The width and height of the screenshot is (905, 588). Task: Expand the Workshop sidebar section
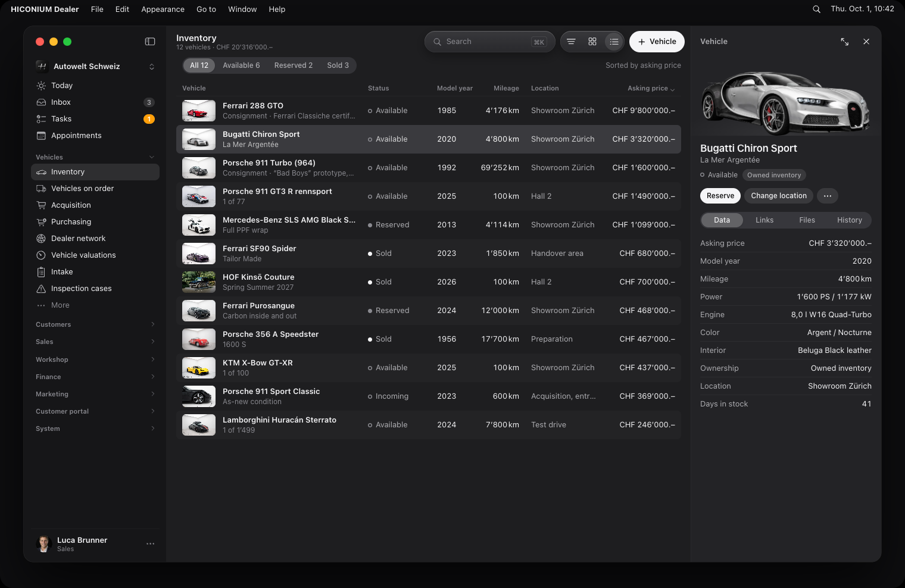[153, 359]
